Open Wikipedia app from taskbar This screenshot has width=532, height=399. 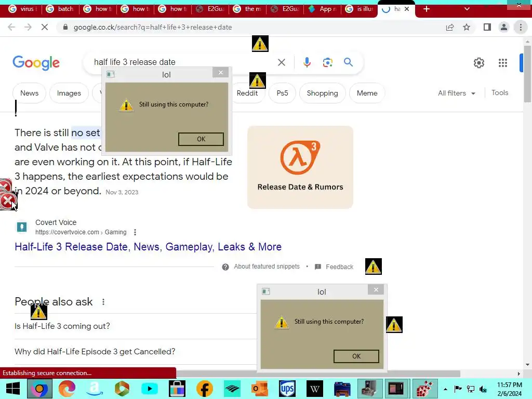coord(314,389)
